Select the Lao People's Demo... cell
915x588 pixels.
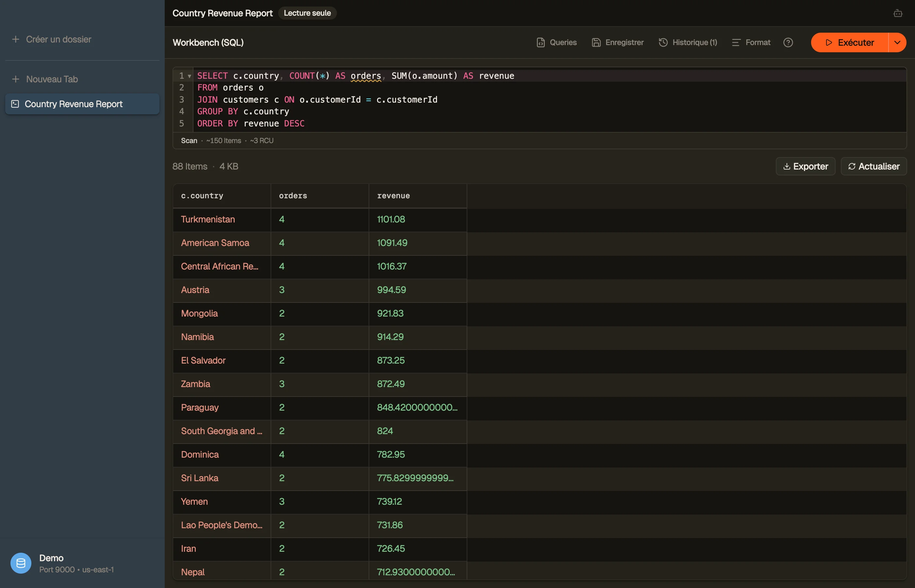point(222,525)
